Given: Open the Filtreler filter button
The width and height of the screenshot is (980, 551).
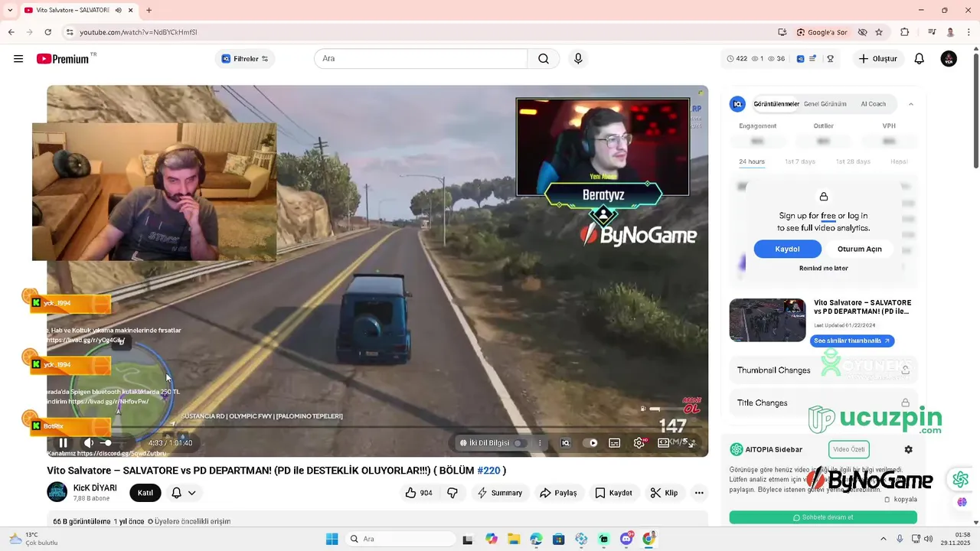Looking at the screenshot, I should click(245, 59).
